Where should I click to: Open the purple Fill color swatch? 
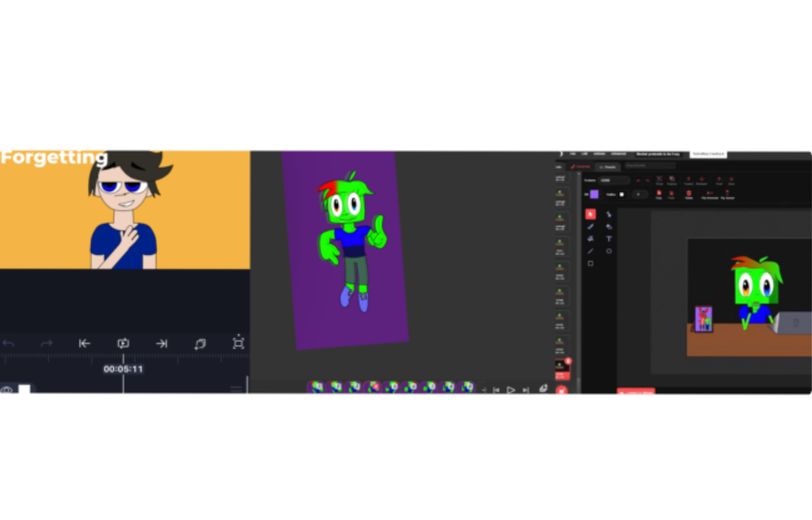(594, 194)
